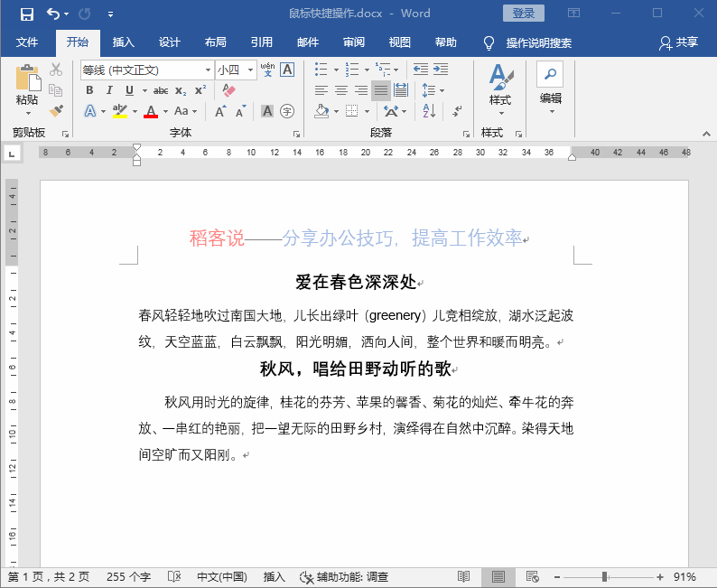Image resolution: width=717 pixels, height=588 pixels.
Task: Open the font size dropdown 小四
Action: click(x=236, y=70)
